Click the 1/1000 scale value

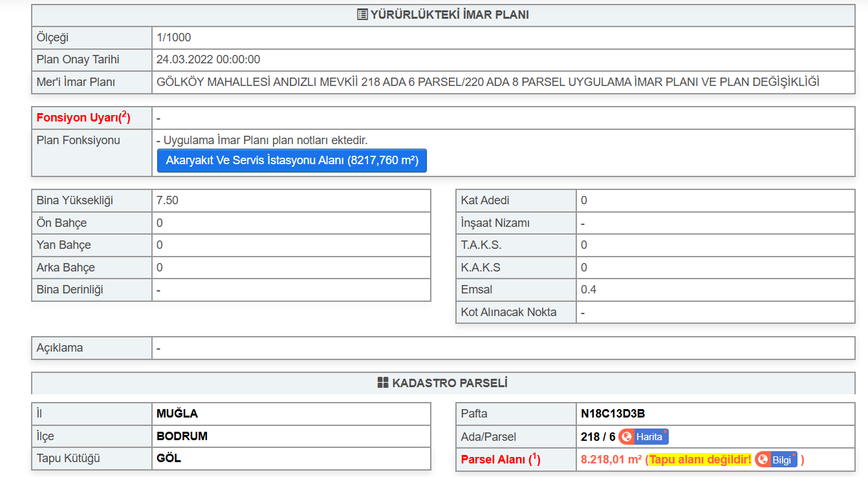click(173, 37)
